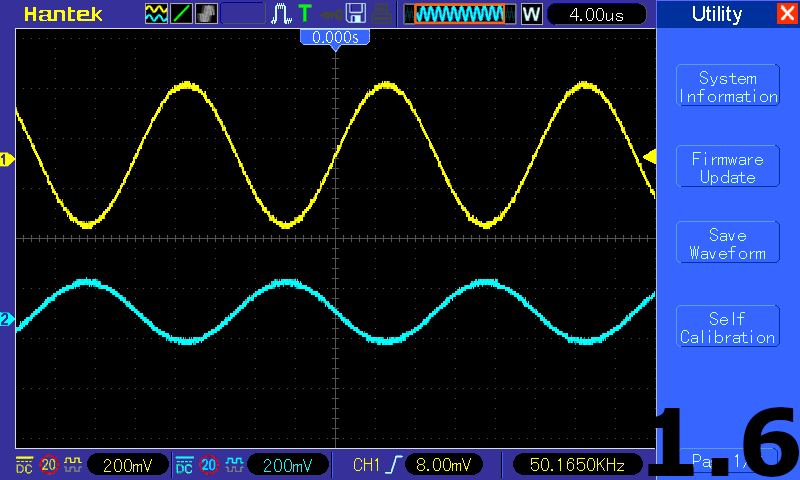
Task: Click the waveform memory overview bar
Action: tap(460, 14)
